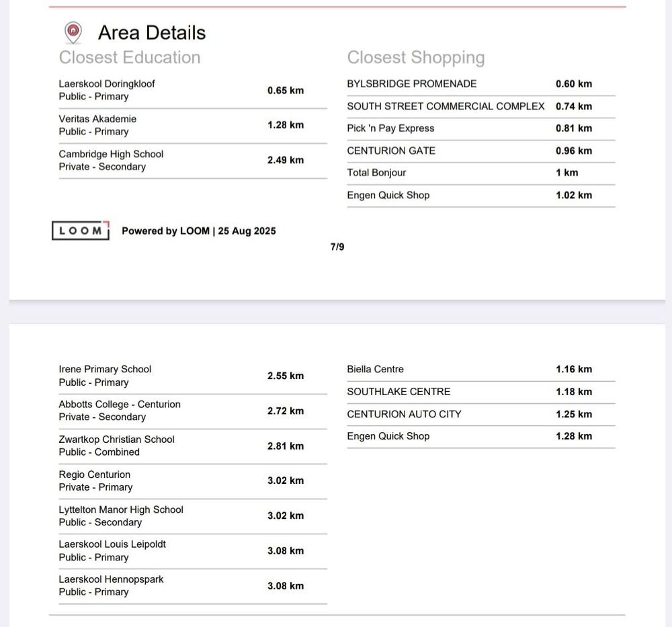
Task: Click SOUTHLAKE CENTRE entry
Action: (x=398, y=391)
